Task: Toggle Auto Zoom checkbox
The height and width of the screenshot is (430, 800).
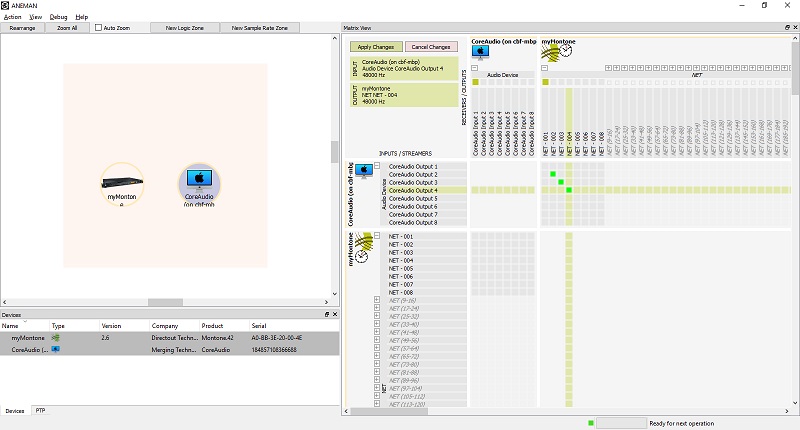Action: click(x=98, y=28)
